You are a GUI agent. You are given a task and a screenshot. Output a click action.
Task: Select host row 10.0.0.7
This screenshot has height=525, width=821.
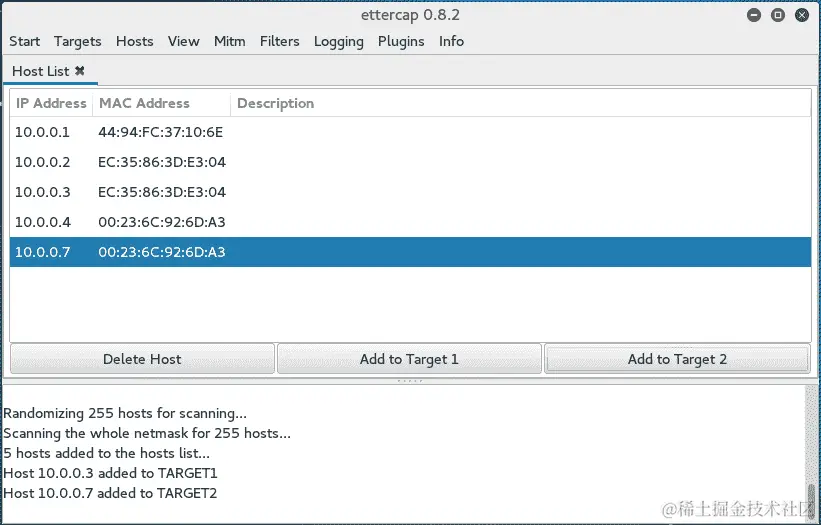[x=410, y=252]
